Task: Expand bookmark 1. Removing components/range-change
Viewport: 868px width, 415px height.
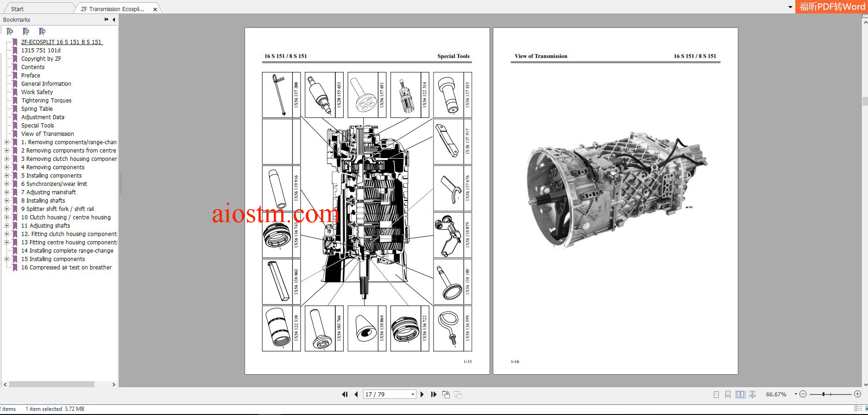Action: [x=6, y=142]
